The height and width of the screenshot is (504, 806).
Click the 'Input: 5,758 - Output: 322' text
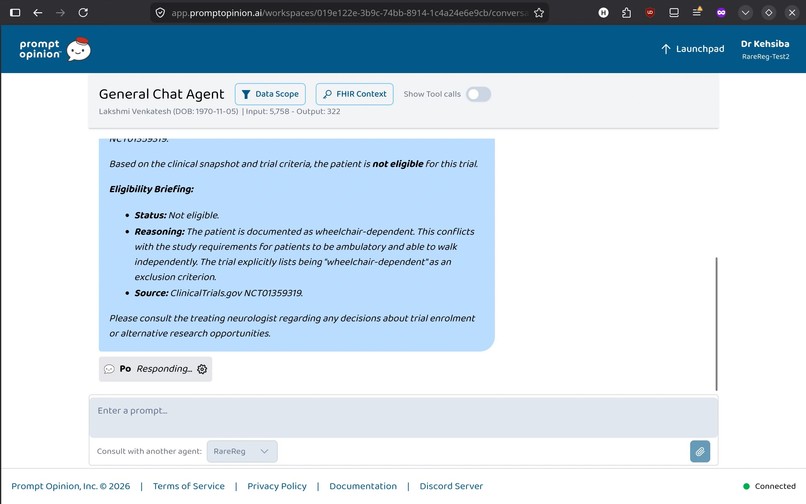(293, 112)
